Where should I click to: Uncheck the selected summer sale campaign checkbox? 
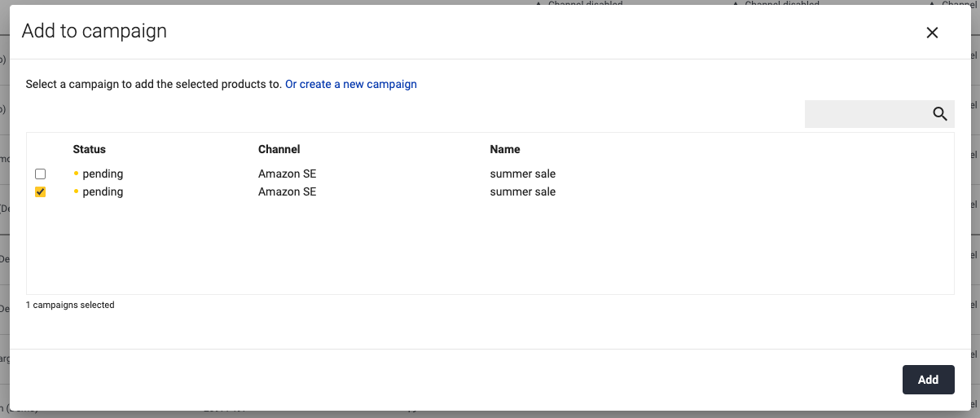pyautogui.click(x=40, y=192)
